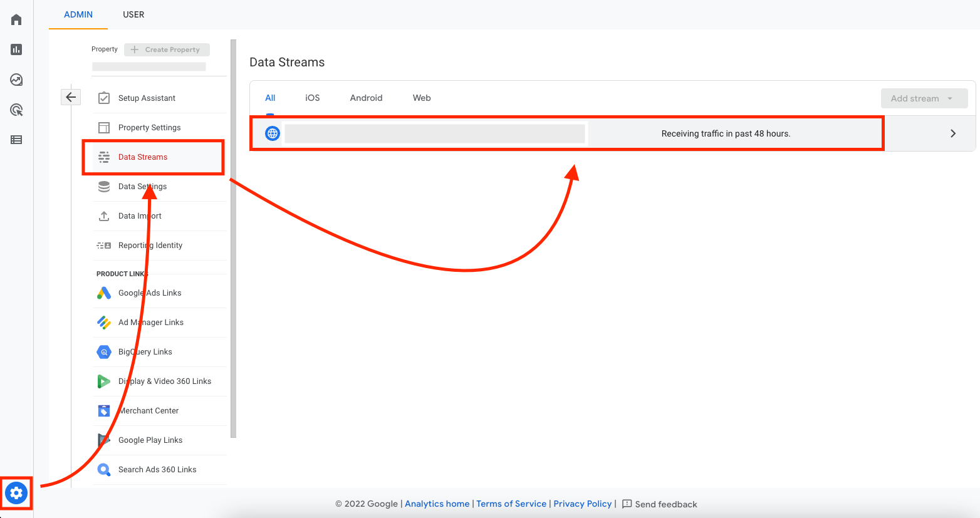Select the iOS stream filter tab

312,98
